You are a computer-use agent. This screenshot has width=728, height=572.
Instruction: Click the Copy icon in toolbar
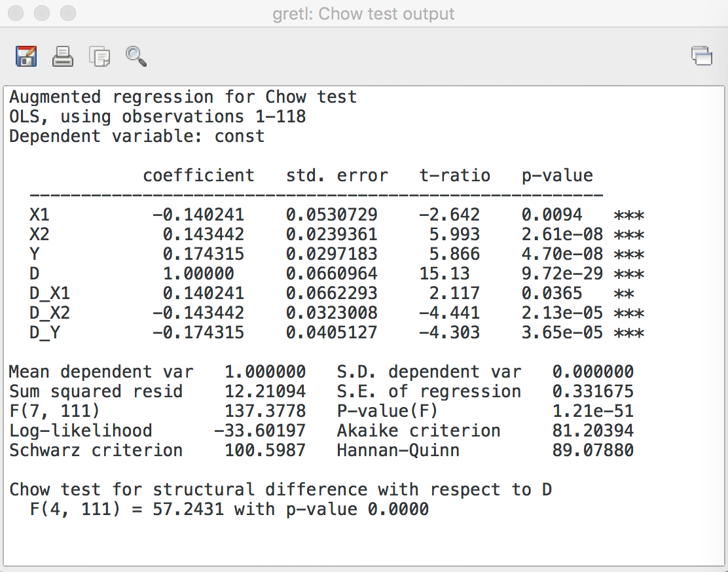100,57
